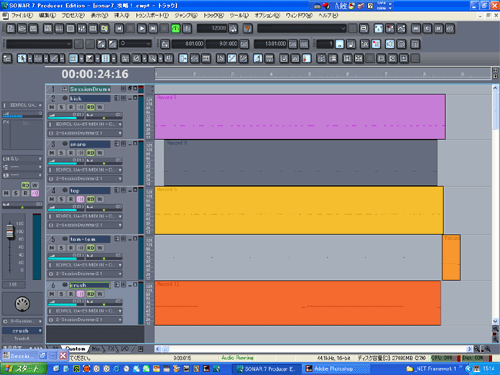Click the orange help question-mark icon

point(248,29)
